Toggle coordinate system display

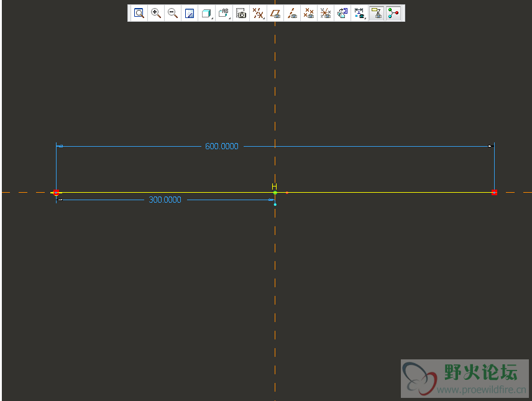326,13
